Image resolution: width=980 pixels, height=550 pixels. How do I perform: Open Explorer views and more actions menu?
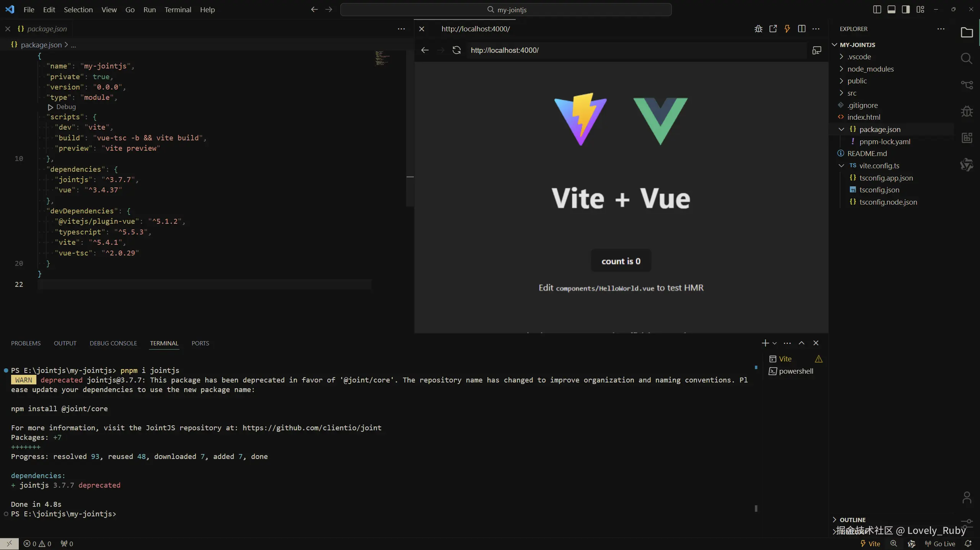click(941, 29)
